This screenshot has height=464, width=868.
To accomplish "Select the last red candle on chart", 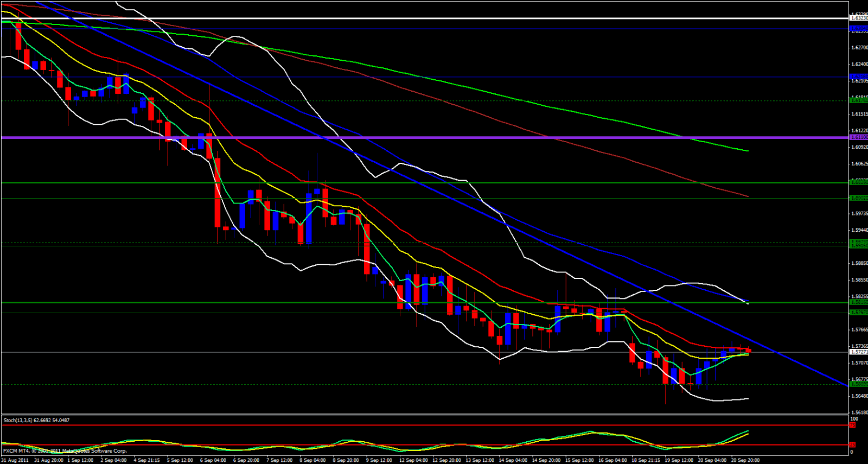I will (x=749, y=351).
